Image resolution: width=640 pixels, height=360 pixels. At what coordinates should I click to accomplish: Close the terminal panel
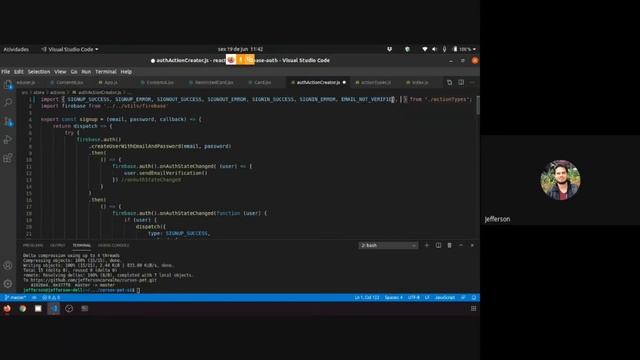click(x=472, y=245)
